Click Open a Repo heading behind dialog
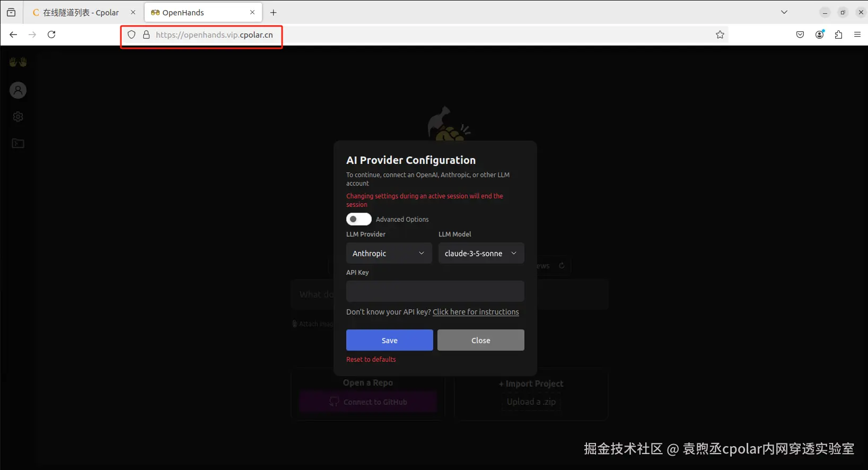 click(368, 382)
